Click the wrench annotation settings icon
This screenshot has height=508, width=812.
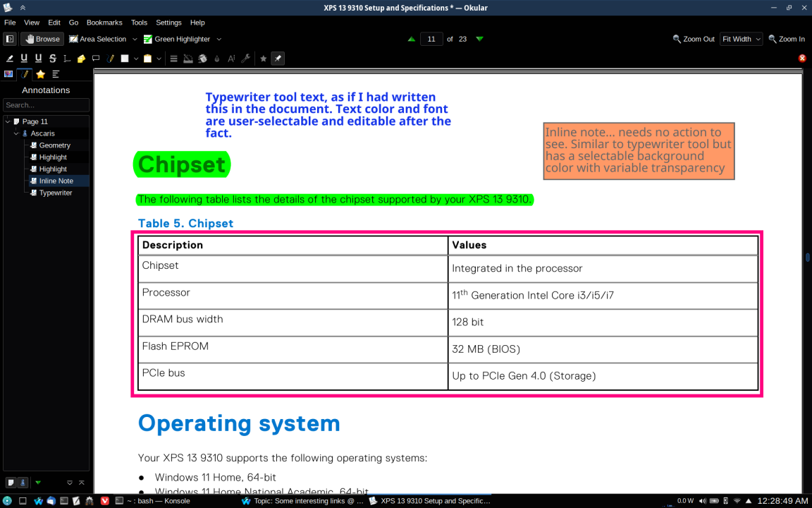[x=245, y=59]
